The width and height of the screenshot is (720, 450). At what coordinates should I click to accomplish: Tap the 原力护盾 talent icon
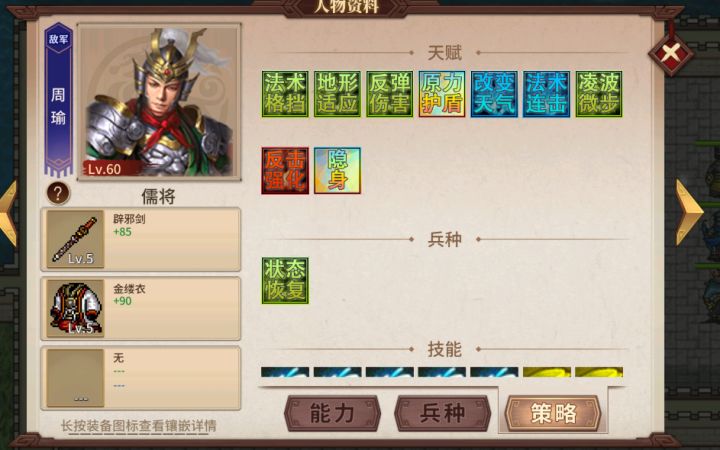pyautogui.click(x=442, y=94)
